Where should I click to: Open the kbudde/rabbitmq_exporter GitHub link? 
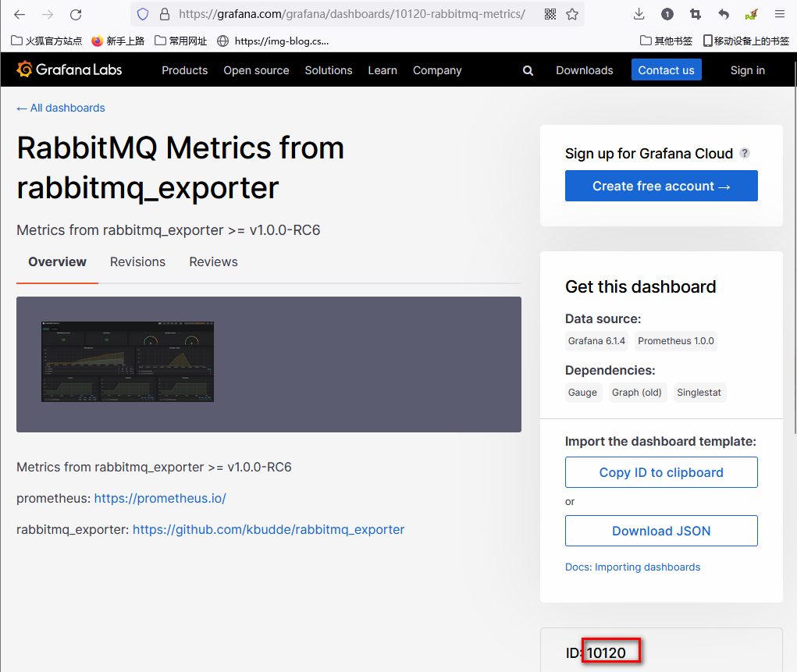pos(269,530)
